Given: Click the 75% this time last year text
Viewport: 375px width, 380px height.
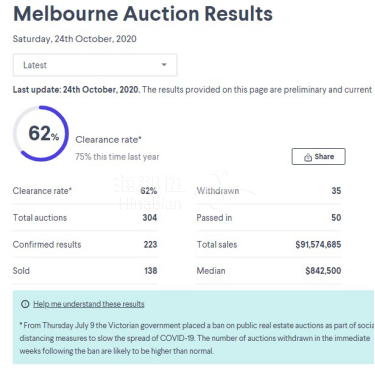Looking at the screenshot, I should coord(117,157).
